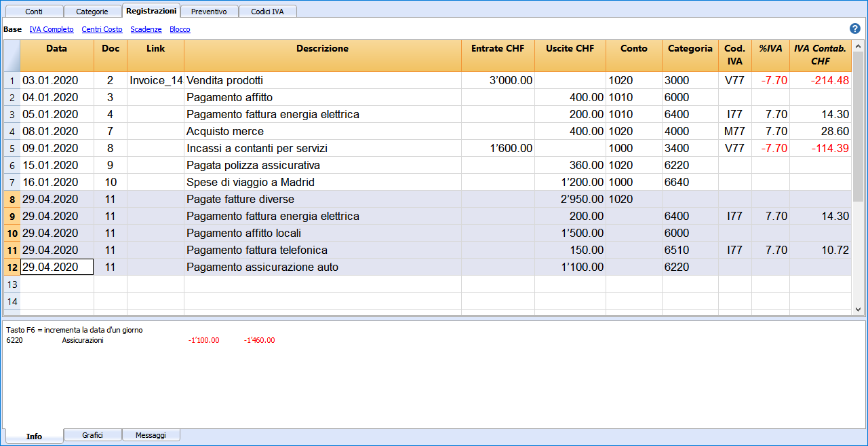The width and height of the screenshot is (868, 446).
Task: Select the 6510 category cell
Action: click(690, 250)
